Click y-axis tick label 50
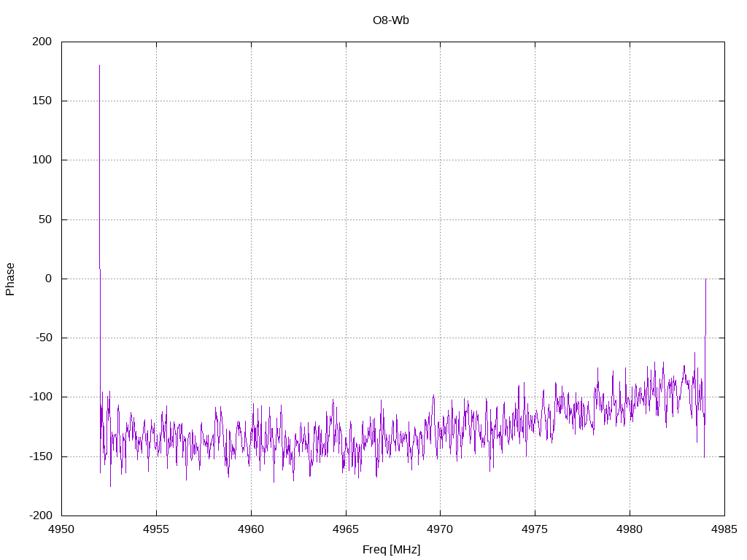Image resolution: width=747 pixels, height=560 pixels. tap(45, 219)
